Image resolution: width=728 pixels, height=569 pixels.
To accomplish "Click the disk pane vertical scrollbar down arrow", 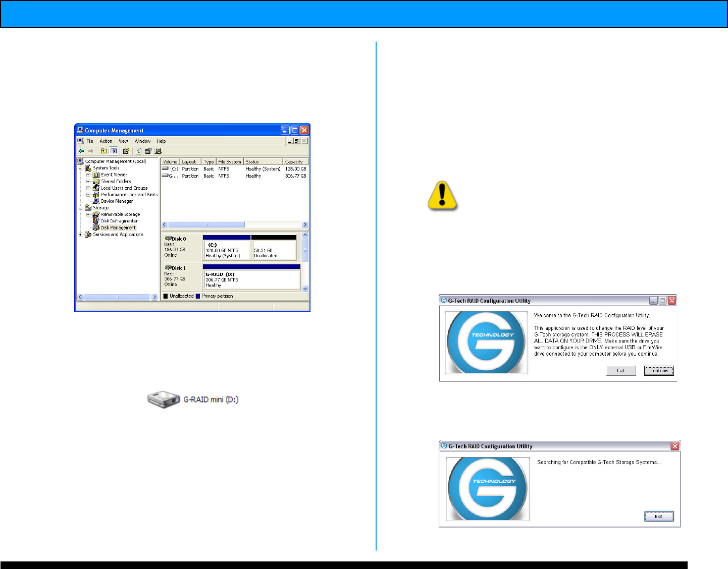I will pos(305,289).
